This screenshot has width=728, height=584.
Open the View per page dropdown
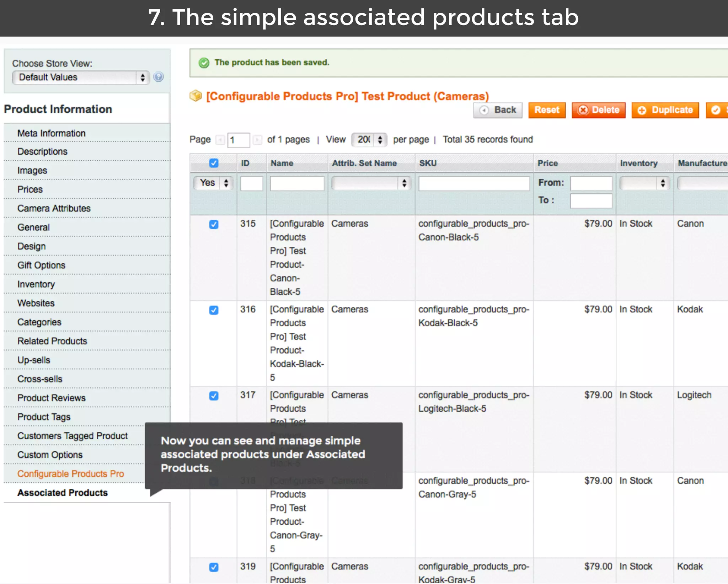click(x=369, y=140)
